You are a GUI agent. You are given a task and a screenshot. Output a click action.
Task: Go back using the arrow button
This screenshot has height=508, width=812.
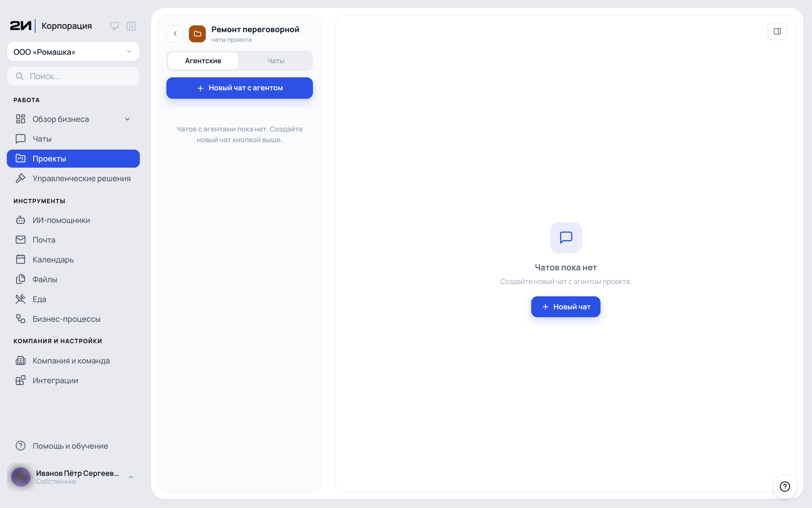point(175,34)
